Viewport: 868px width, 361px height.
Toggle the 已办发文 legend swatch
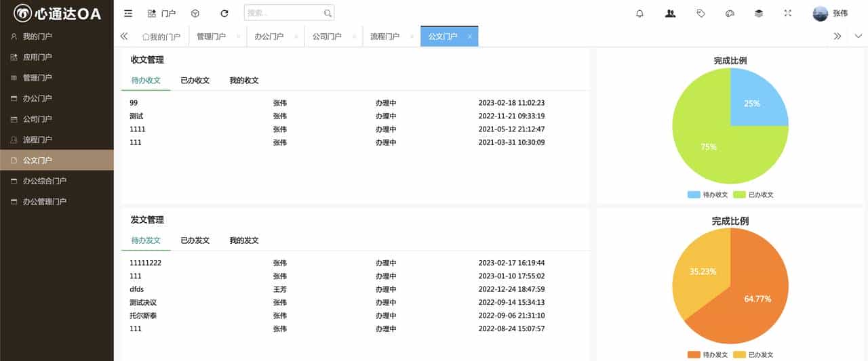pos(739,355)
